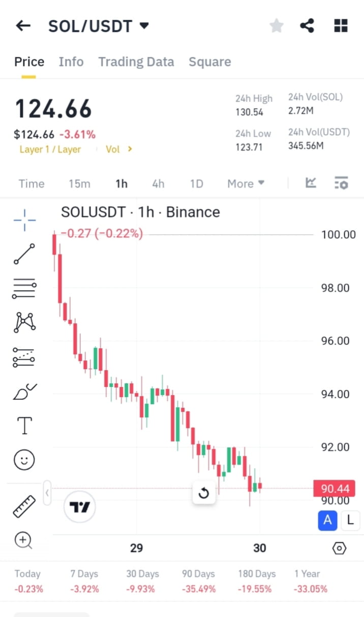Select the 4h timeframe
Screen dimensions: 364x617
point(158,183)
